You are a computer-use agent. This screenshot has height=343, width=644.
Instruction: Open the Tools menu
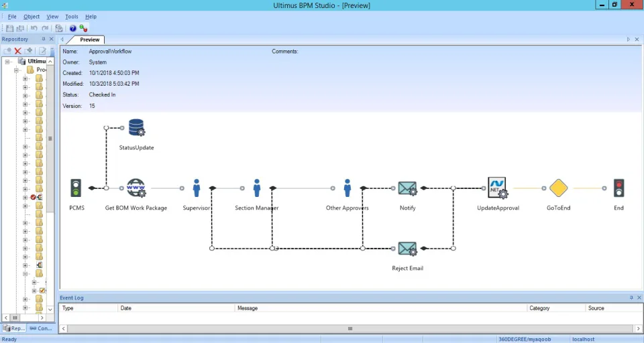tap(72, 16)
